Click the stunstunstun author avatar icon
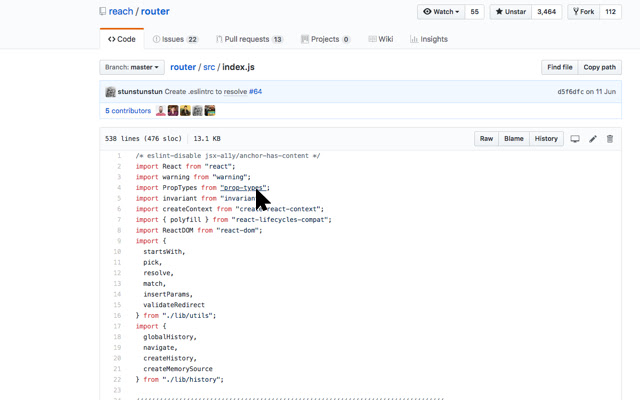Image resolution: width=640 pixels, height=400 pixels. coord(110,92)
